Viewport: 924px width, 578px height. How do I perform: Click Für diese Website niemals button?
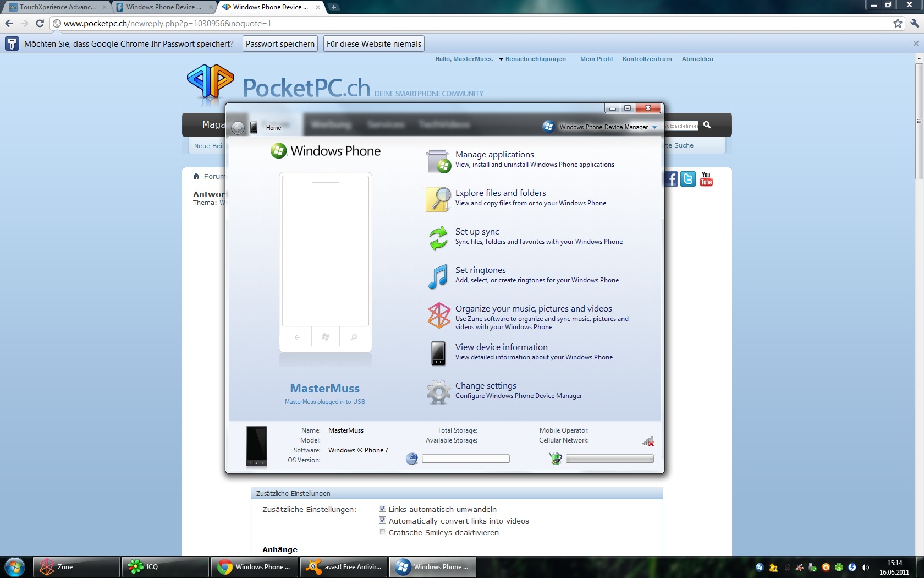click(x=374, y=44)
